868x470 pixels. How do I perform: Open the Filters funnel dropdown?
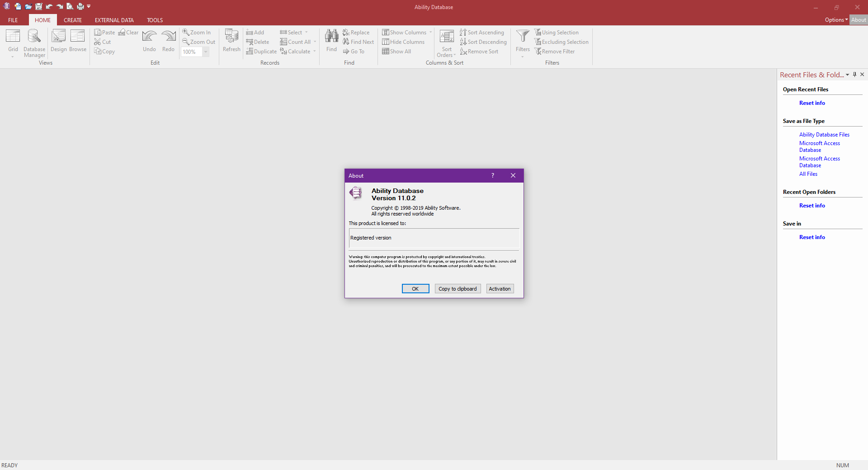(x=523, y=43)
